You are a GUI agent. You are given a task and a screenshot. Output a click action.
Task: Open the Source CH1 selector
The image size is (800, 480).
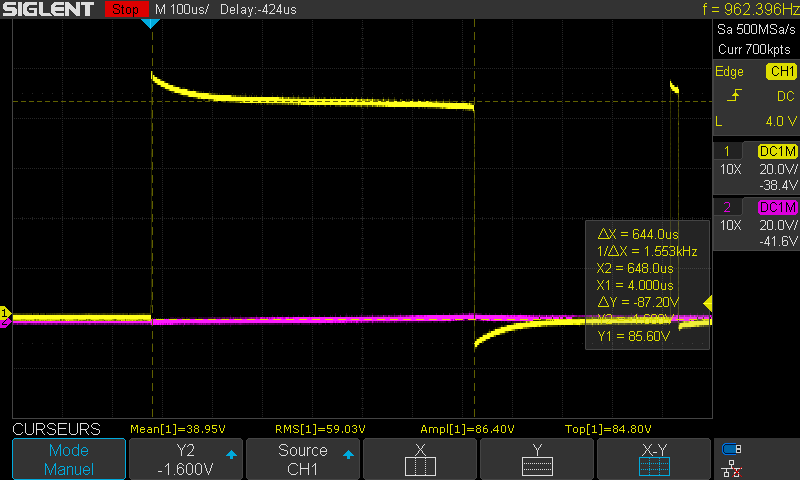coord(303,459)
